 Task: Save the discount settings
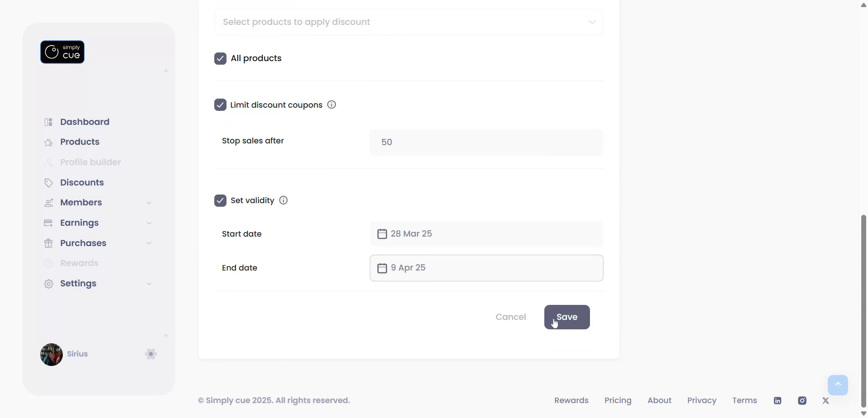point(567,317)
